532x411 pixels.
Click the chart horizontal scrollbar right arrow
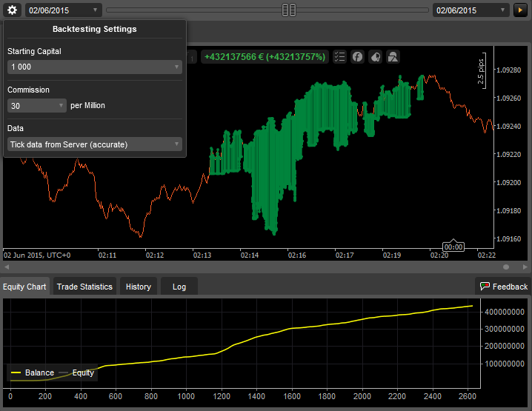point(526,267)
